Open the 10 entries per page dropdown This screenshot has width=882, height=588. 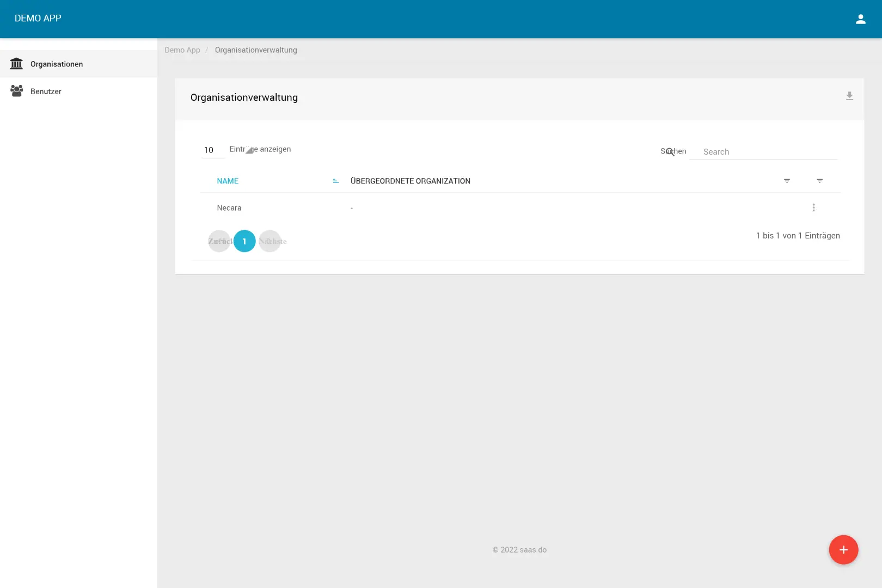(x=212, y=150)
